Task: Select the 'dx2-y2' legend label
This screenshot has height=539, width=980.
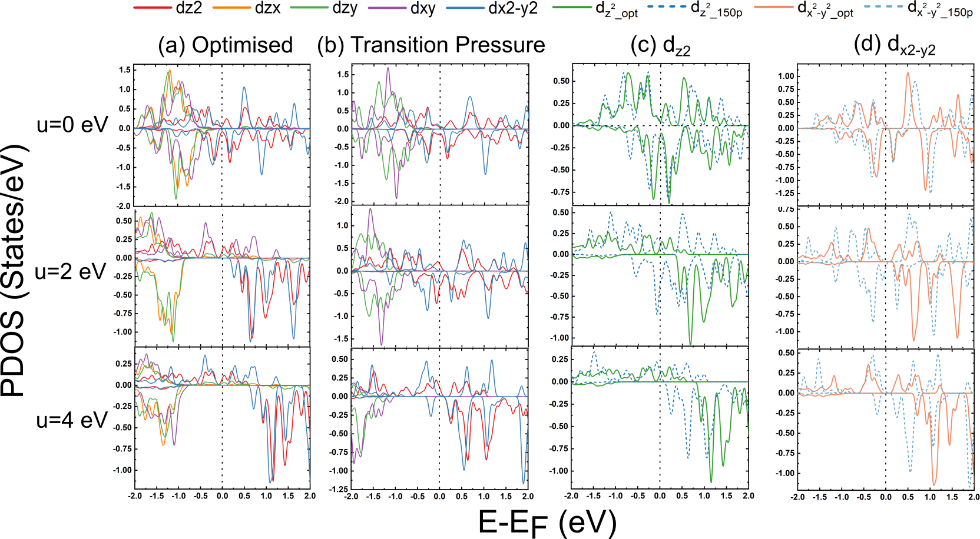Action: click(513, 8)
